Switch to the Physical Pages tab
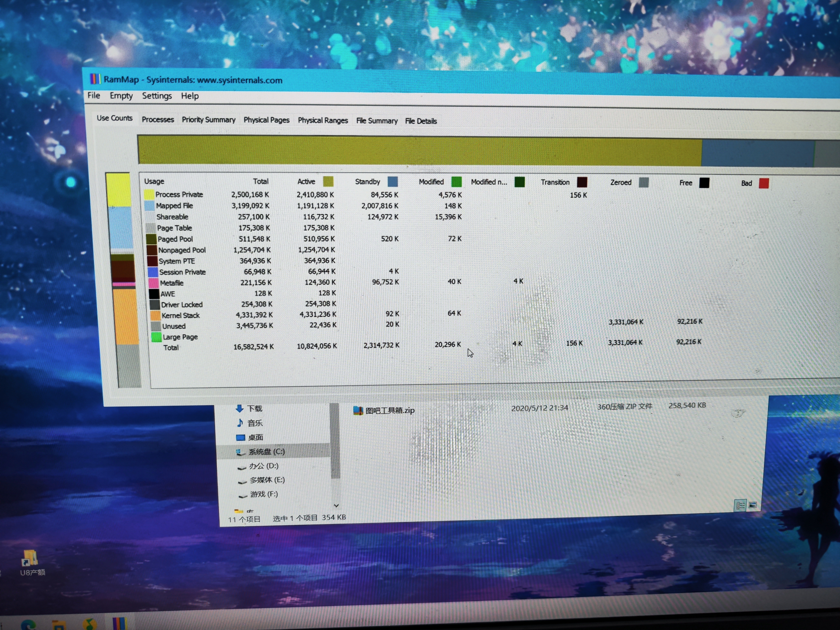Viewport: 840px width, 630px height. pyautogui.click(x=266, y=120)
